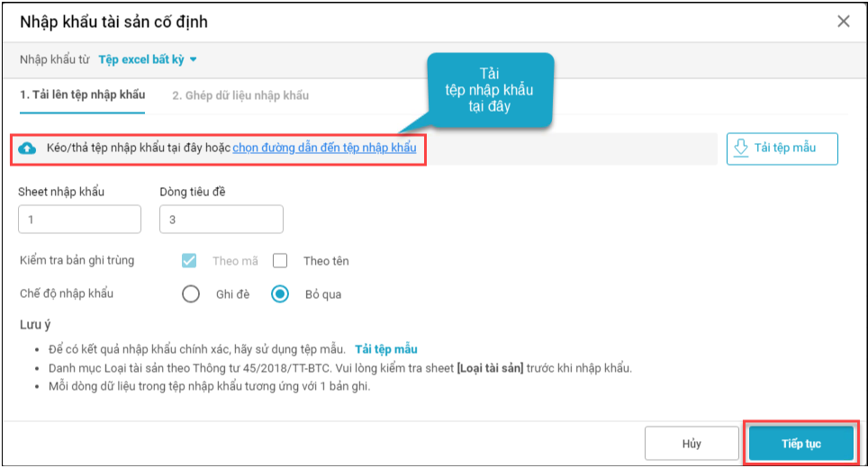Expand the Tệp excel bất kỳ dropdown arrow
Screen dimensions: 868x468
pos(193,60)
